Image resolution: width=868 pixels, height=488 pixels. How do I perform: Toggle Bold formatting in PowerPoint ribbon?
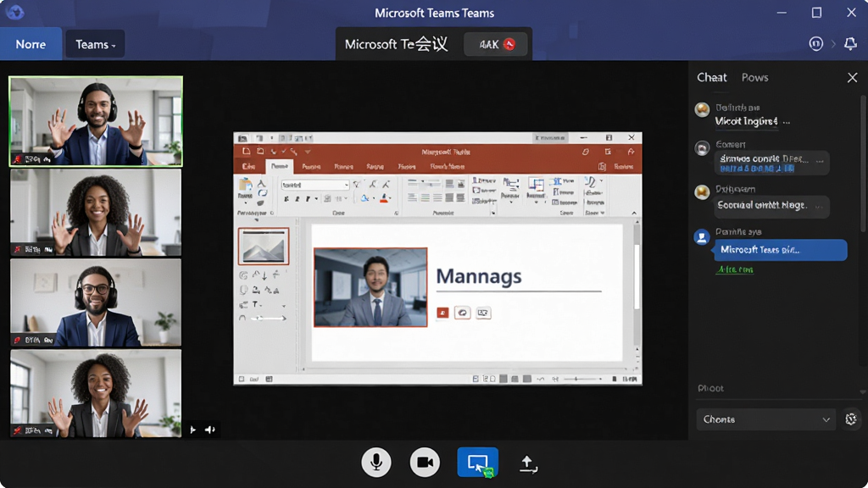pyautogui.click(x=287, y=198)
